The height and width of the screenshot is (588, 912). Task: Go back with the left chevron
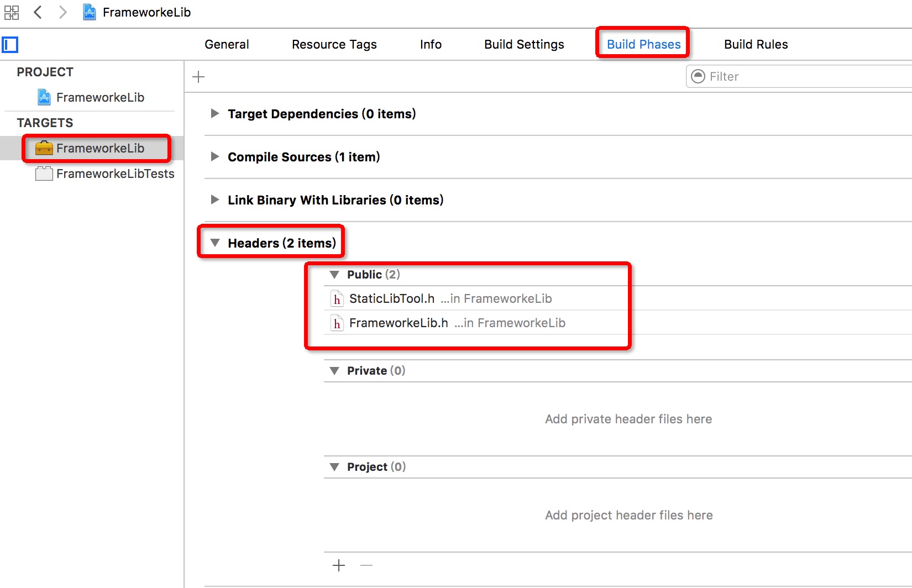[38, 12]
